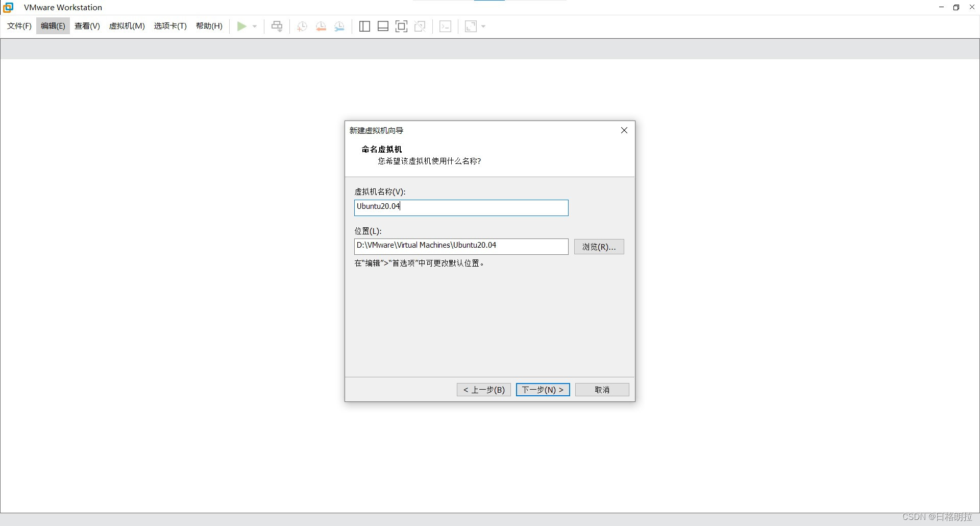Minimize the VMware Workstation window
980x526 pixels.
pyautogui.click(x=941, y=7)
